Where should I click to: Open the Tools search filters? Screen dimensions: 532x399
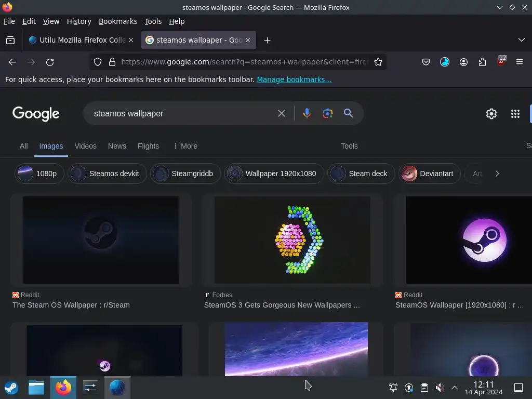pyautogui.click(x=349, y=146)
